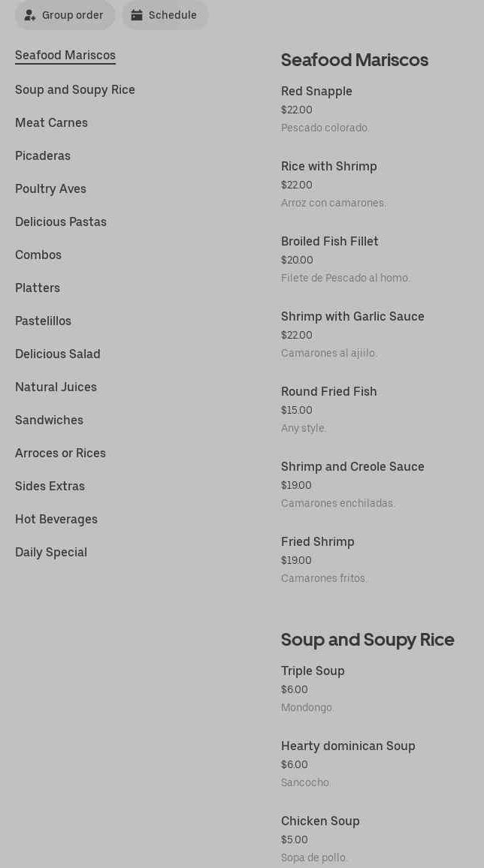The image size is (484, 868).
Task: Open the Daily Special category
Action: pyautogui.click(x=51, y=553)
